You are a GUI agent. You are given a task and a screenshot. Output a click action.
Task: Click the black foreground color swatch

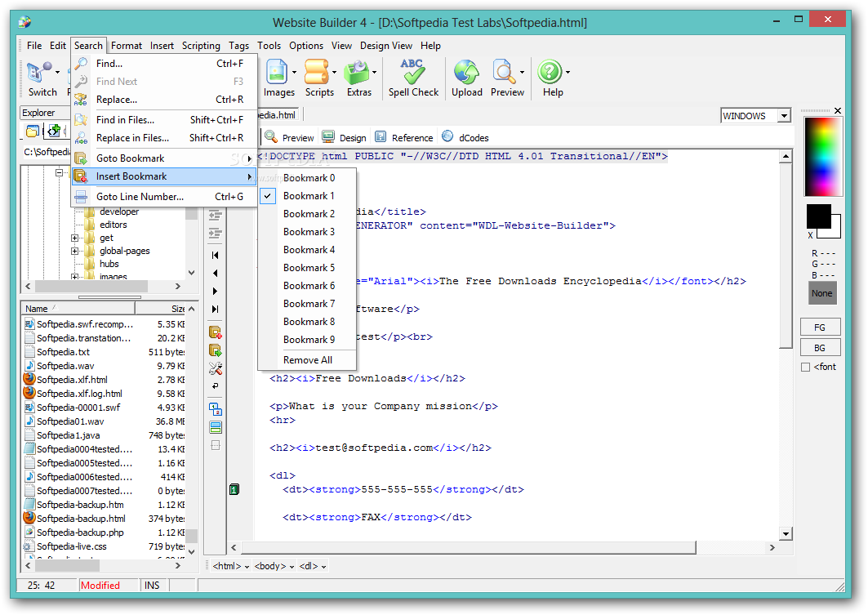[x=818, y=216]
